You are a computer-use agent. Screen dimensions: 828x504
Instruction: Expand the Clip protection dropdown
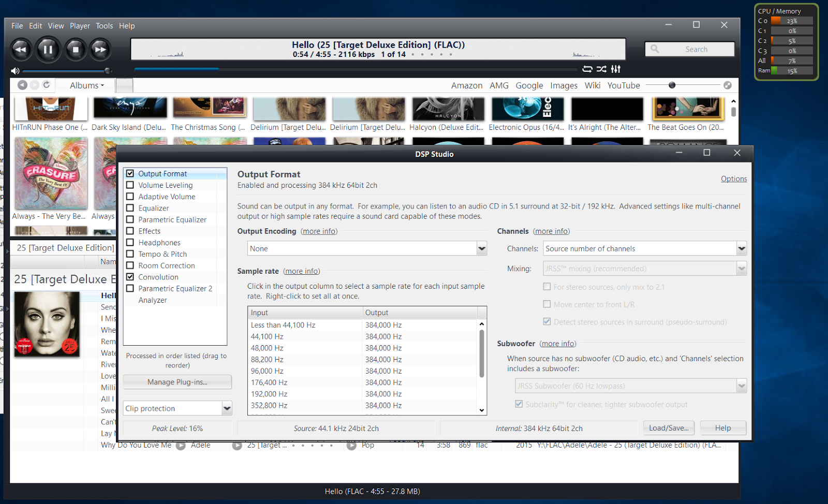click(x=178, y=408)
